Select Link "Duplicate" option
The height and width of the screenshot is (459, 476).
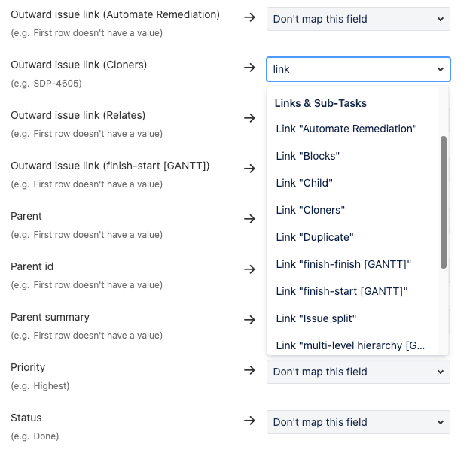tap(352, 237)
